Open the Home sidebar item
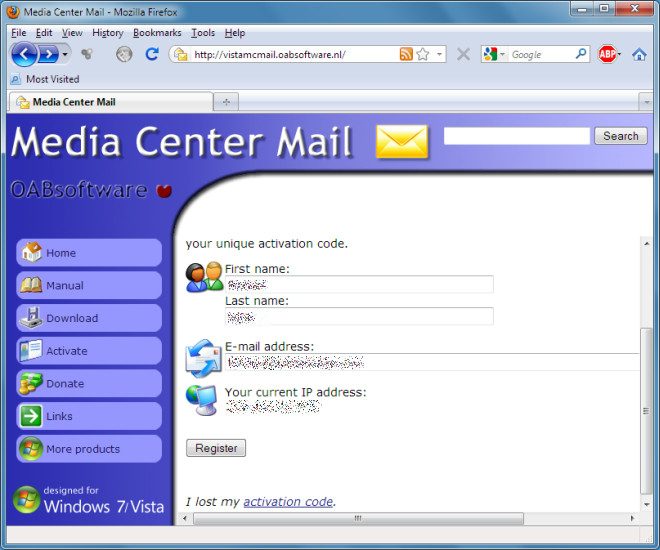This screenshot has height=550, width=660. [89, 252]
